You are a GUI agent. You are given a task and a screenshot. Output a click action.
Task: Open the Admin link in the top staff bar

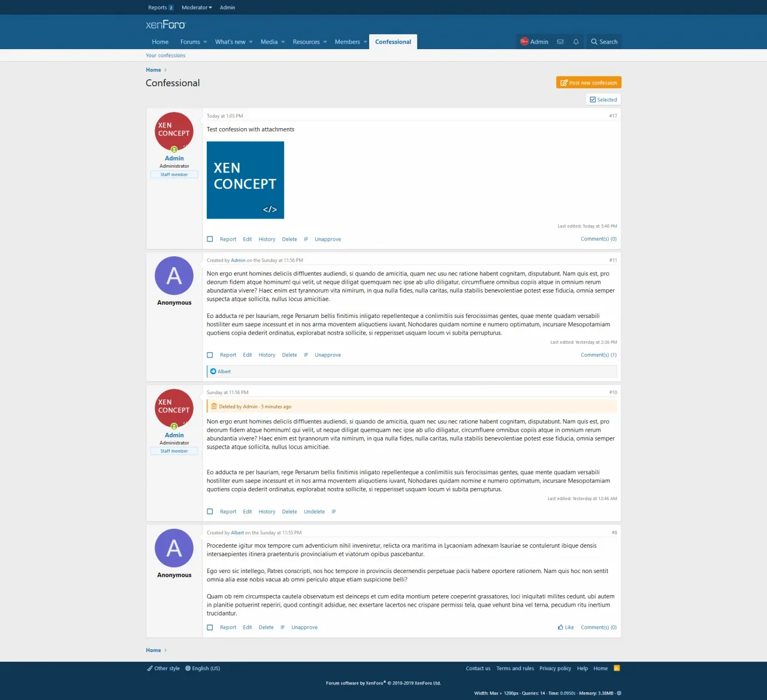pyautogui.click(x=227, y=8)
